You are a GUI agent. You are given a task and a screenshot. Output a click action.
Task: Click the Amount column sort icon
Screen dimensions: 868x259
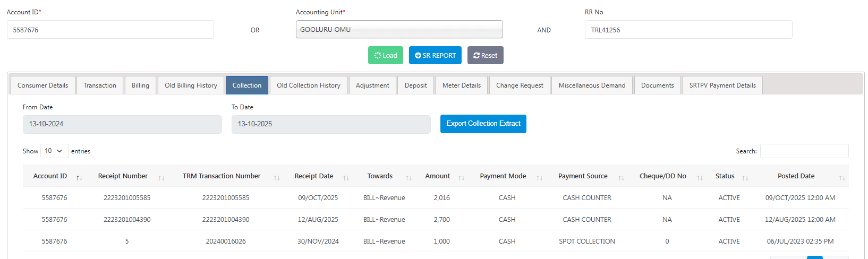coord(462,178)
